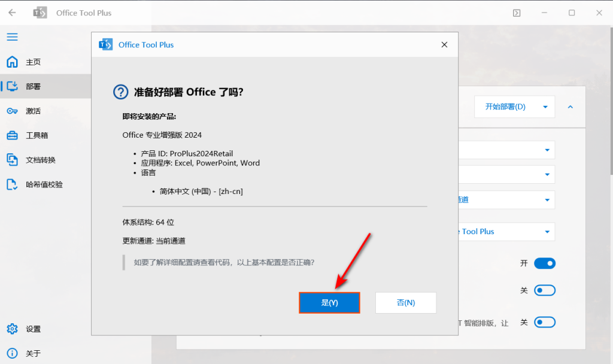The width and height of the screenshot is (613, 364).
Task: Click the text 产品 ID: ProPlus2024Retail
Action: pyautogui.click(x=187, y=154)
